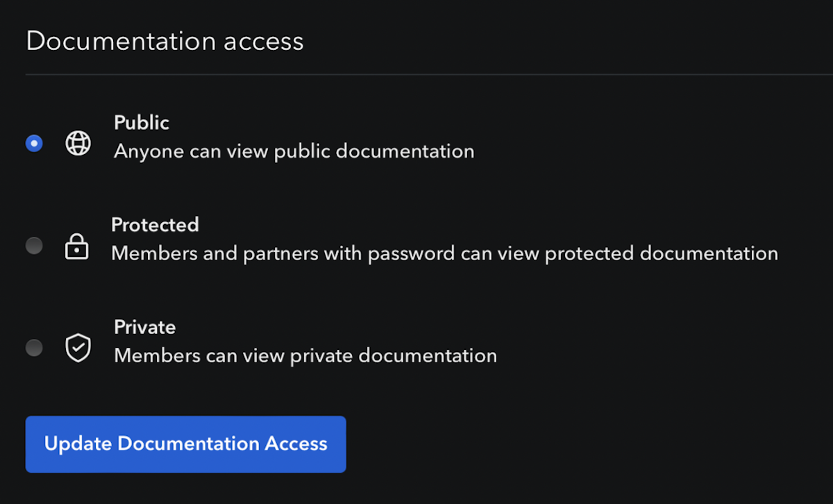
Task: Click the Documentation access heading
Action: pyautogui.click(x=165, y=41)
